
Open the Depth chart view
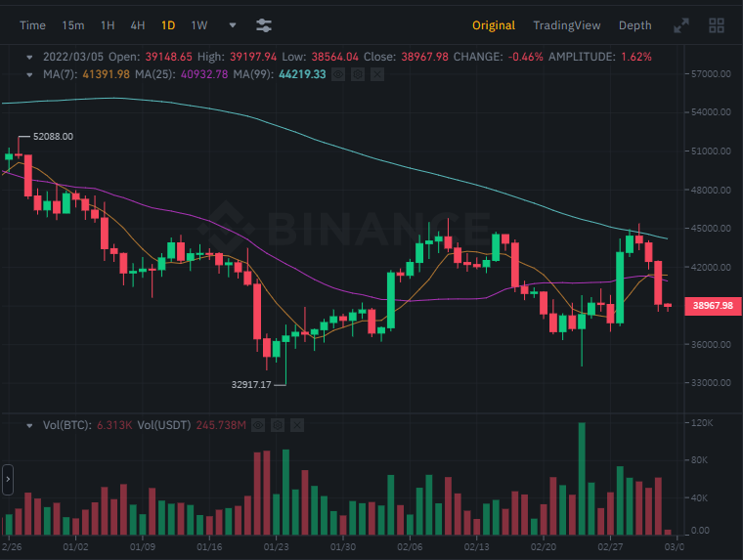(634, 25)
